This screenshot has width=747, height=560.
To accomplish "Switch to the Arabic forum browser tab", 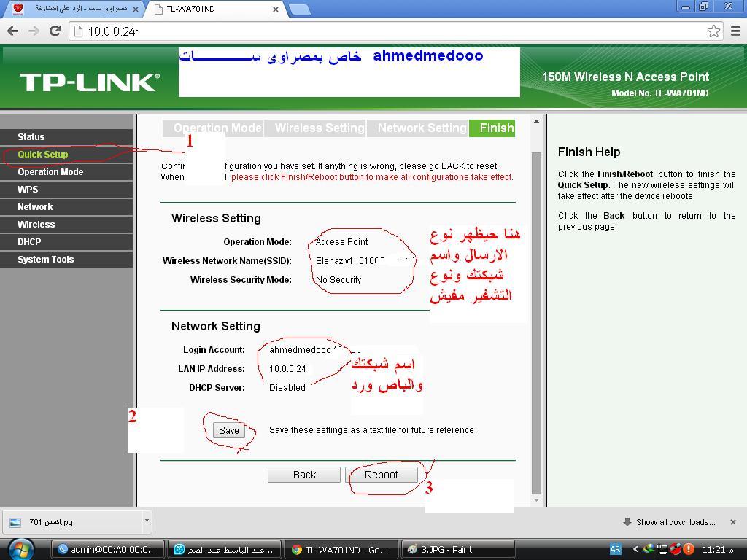I will point(74,9).
